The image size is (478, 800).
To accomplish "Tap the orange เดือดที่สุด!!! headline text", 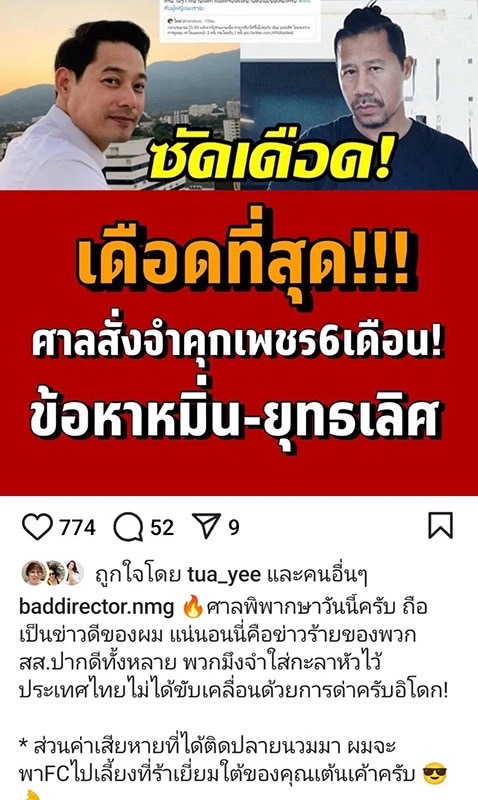I will (x=243, y=266).
